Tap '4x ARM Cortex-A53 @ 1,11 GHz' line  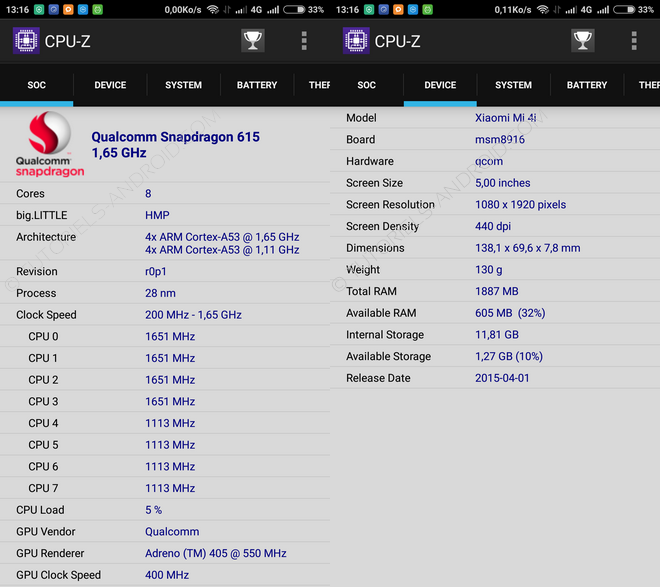point(222,250)
